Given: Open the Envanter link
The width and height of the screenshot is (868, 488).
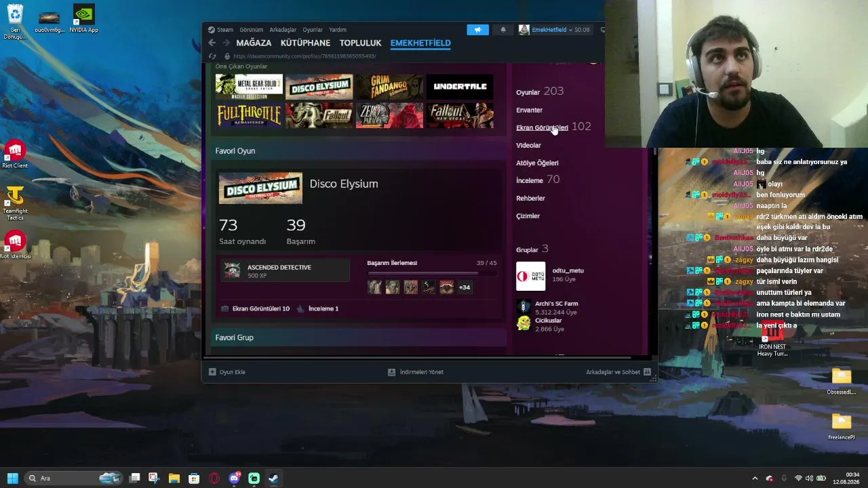Looking at the screenshot, I should 530,110.
